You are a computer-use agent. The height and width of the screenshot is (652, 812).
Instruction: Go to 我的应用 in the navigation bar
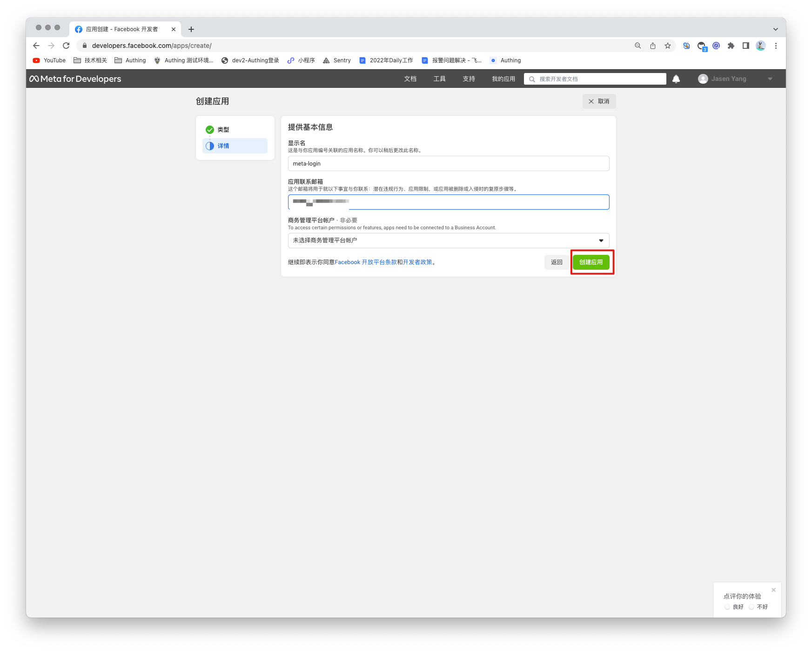[x=503, y=79]
